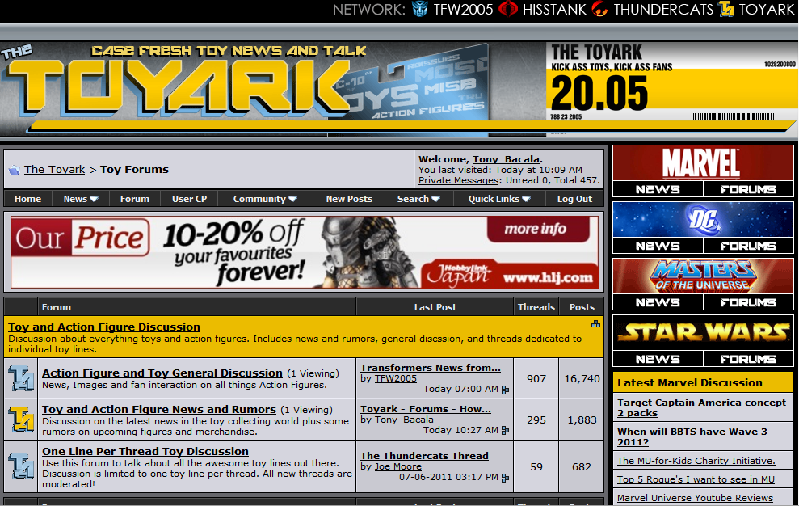View New Posts
This screenshot has width=799, height=506.
(349, 199)
